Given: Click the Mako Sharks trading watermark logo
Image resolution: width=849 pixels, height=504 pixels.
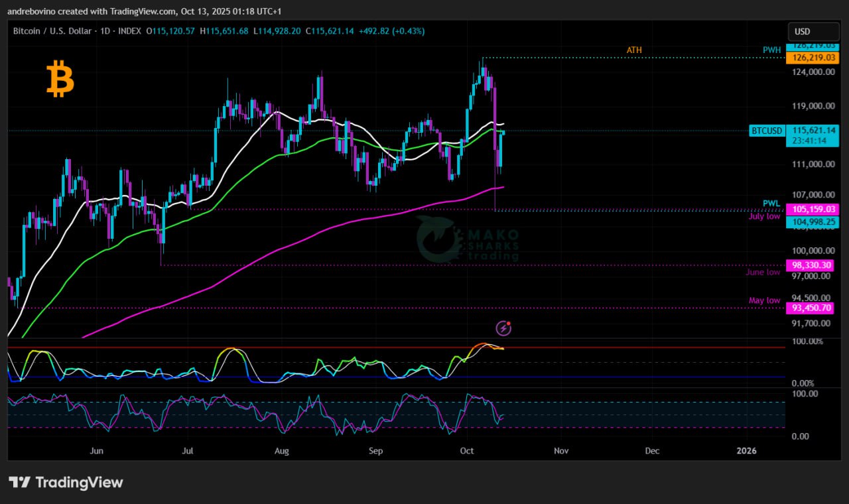Looking at the screenshot, I should [x=468, y=239].
